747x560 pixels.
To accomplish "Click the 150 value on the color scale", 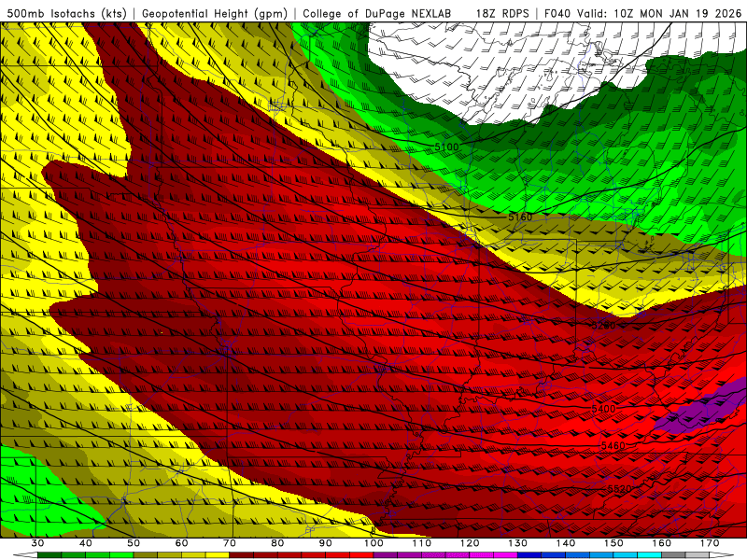I will (x=614, y=543).
